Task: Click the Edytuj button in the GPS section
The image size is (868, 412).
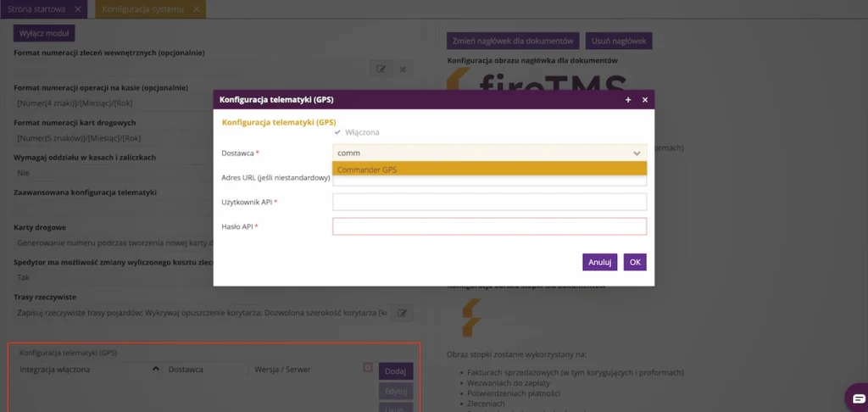Action: pyautogui.click(x=396, y=392)
